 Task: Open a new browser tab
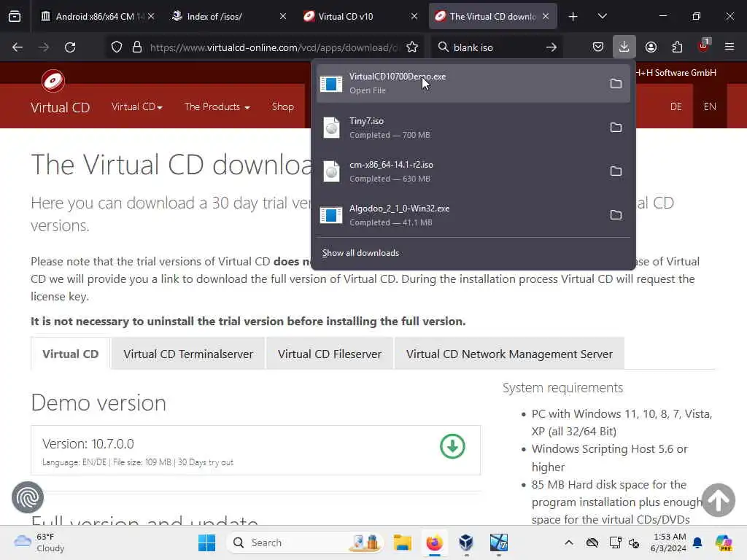[x=573, y=17]
